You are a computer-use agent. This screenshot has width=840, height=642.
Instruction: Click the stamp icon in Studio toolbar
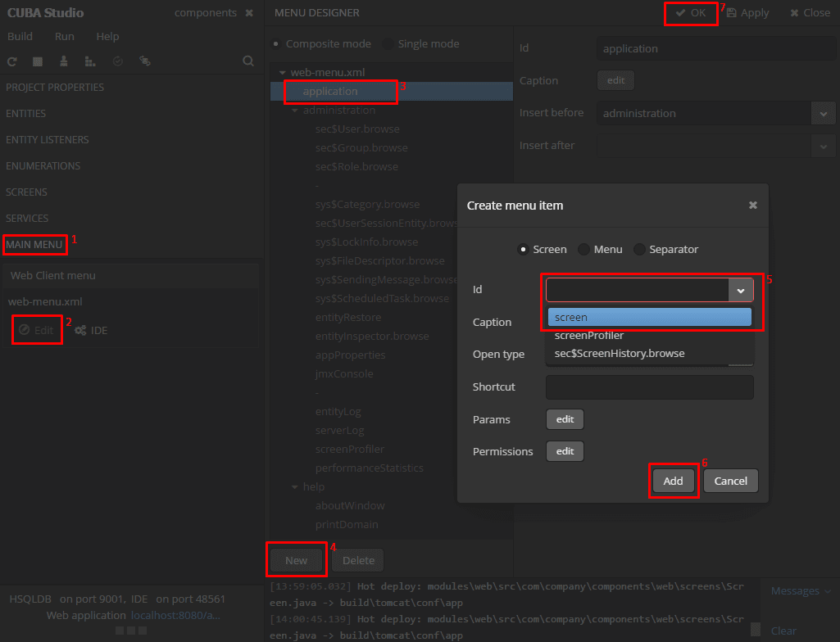64,61
